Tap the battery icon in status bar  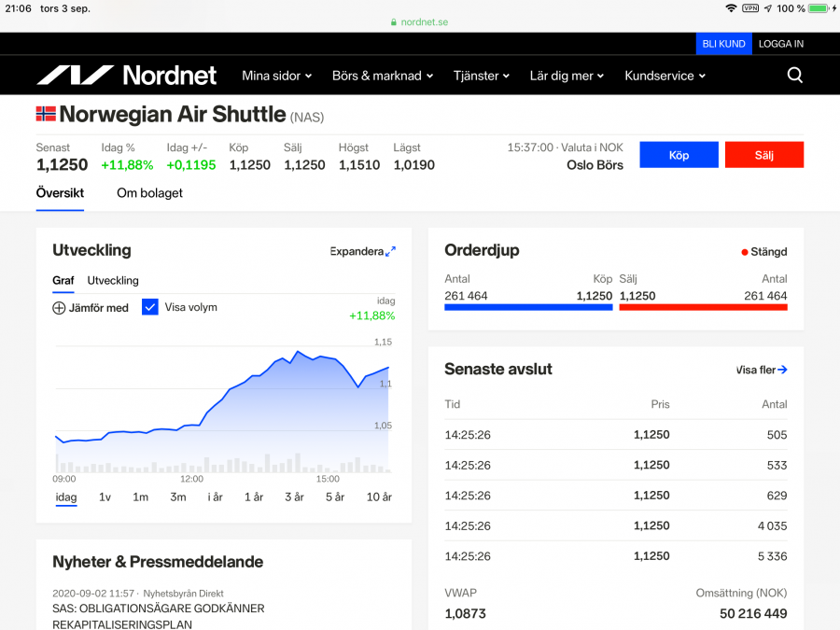(819, 8)
